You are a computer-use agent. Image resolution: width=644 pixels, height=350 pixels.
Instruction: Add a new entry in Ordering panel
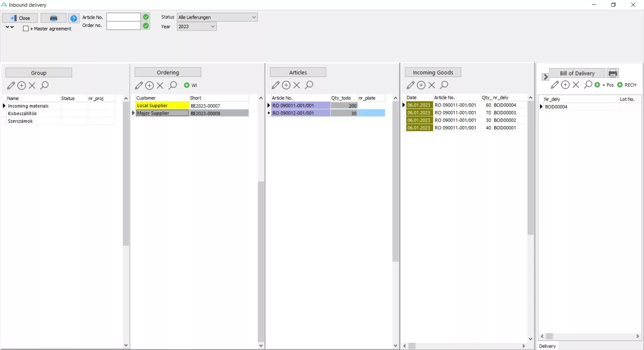point(150,86)
